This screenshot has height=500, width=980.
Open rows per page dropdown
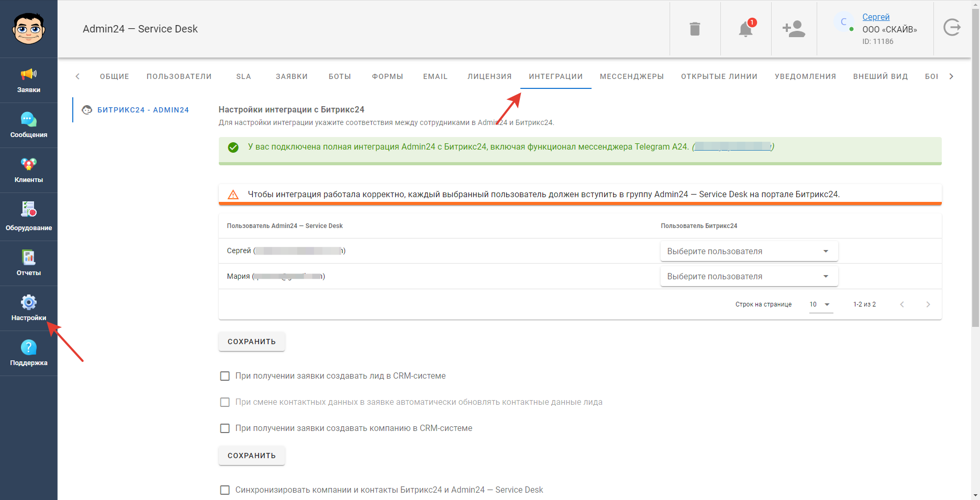pos(821,304)
